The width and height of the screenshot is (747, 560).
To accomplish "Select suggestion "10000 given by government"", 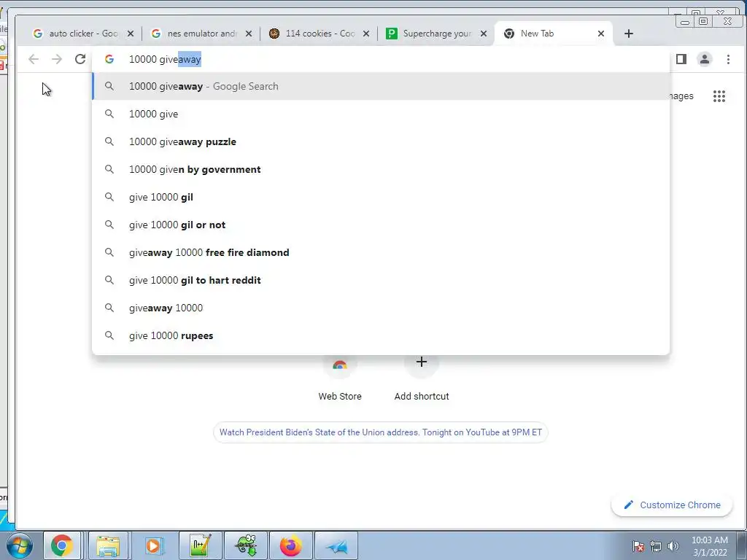I will pos(381,169).
